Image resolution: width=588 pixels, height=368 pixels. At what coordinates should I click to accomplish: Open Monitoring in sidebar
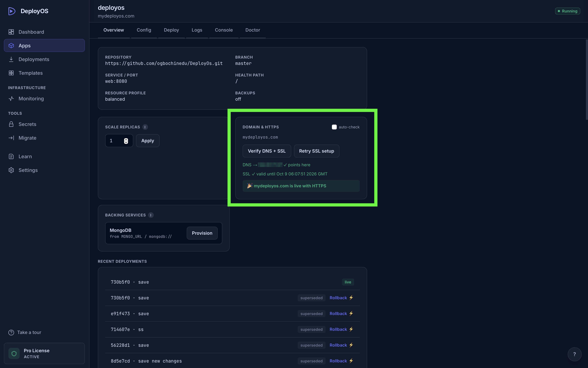pyautogui.click(x=44, y=99)
